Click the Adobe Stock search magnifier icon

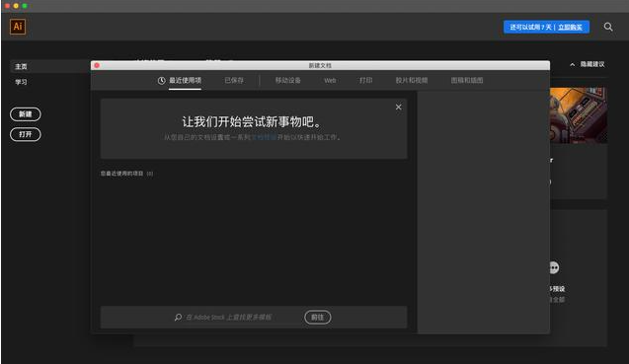[x=178, y=317]
